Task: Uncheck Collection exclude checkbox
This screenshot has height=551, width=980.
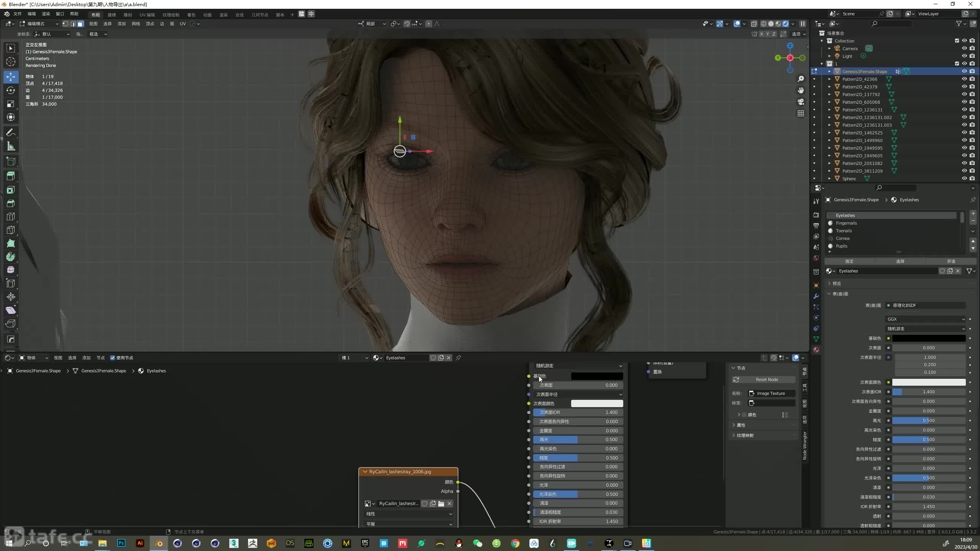Action: tap(957, 41)
